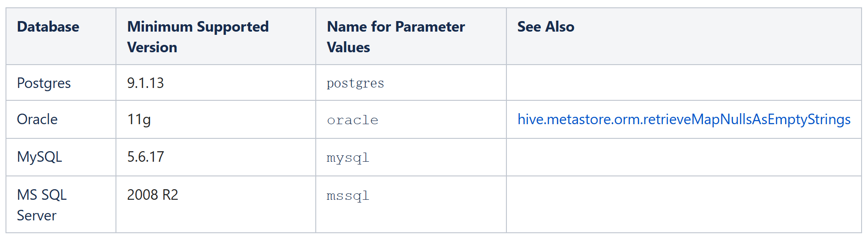Click the empty See Also cell for Postgres
The height and width of the screenshot is (241, 868).
tap(683, 83)
